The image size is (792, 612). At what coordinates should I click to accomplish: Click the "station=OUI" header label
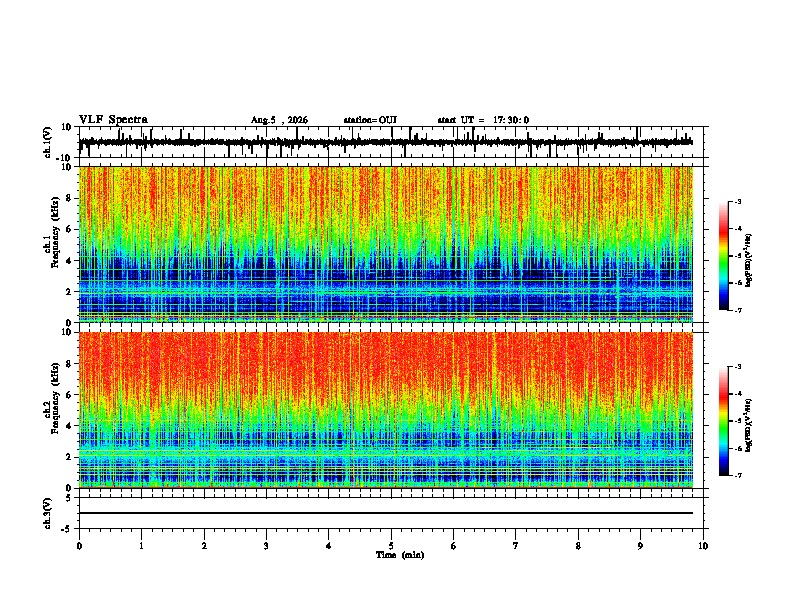(370, 120)
